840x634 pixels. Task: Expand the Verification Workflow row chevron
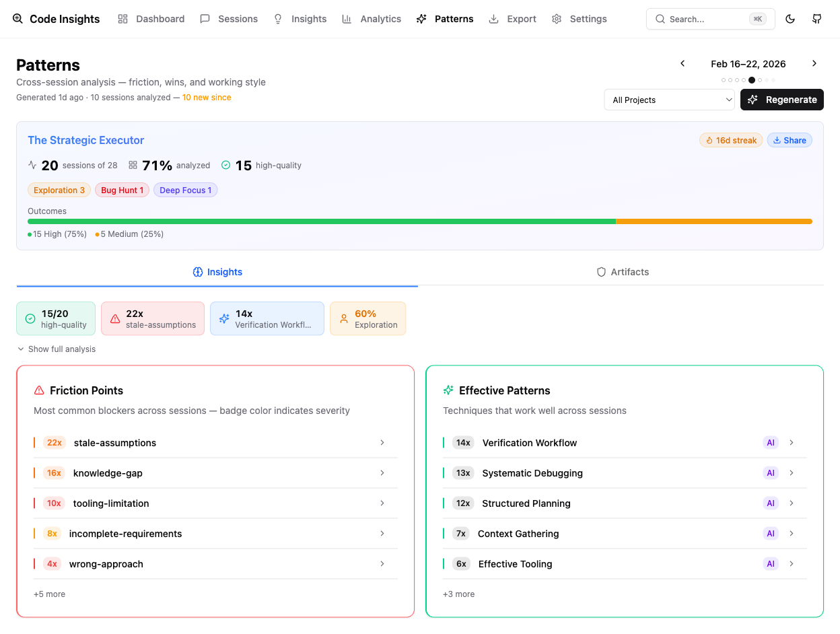point(792,442)
